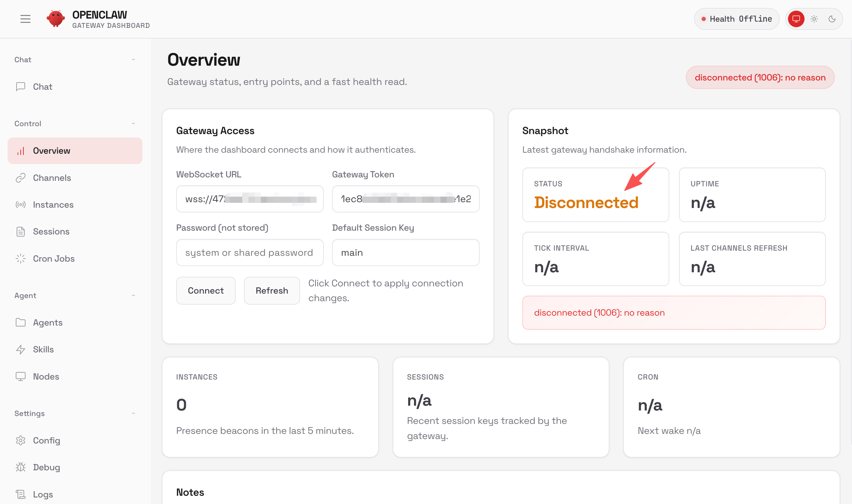The image size is (852, 504).
Task: Open the Skills page
Action: (x=43, y=349)
